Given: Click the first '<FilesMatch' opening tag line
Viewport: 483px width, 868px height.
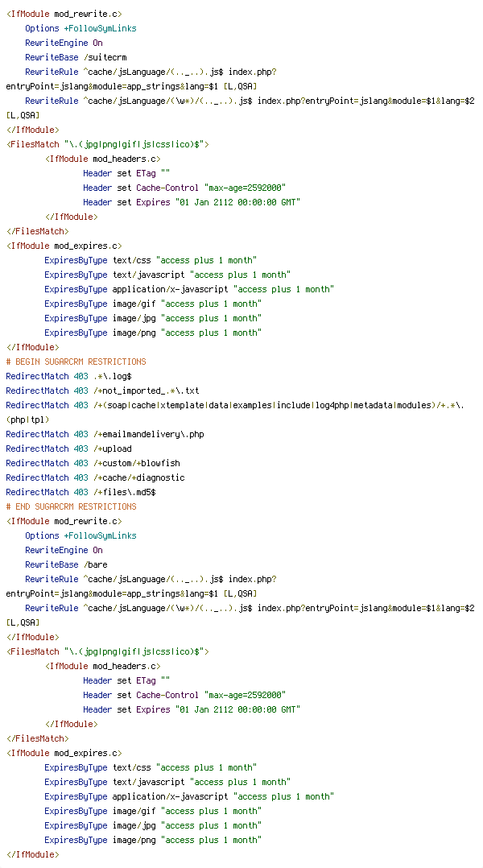Looking at the screenshot, I should (107, 144).
